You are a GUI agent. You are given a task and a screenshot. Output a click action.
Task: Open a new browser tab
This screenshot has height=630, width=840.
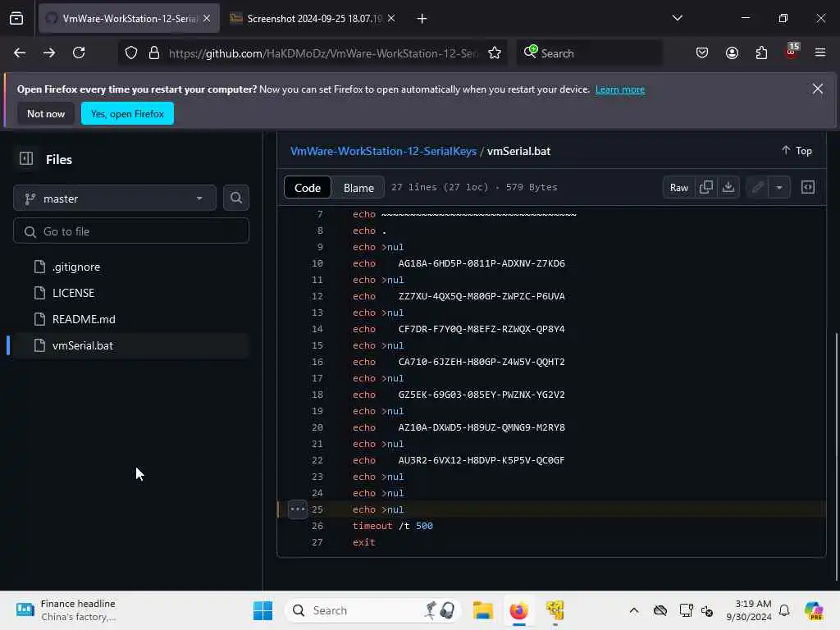coord(422,19)
